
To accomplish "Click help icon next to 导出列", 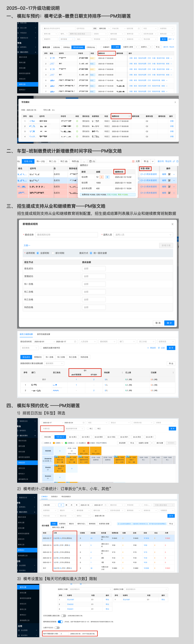I will click(x=177, y=161).
